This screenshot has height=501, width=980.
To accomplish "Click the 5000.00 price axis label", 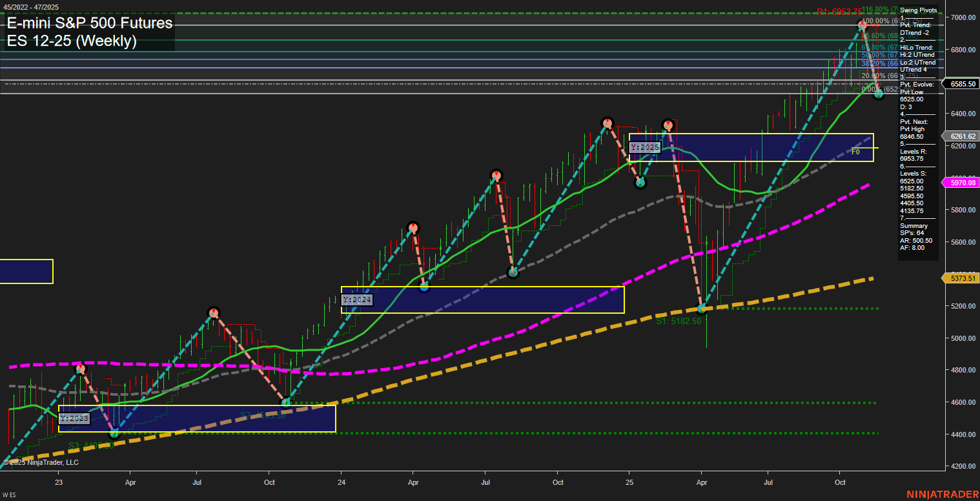I will point(962,338).
